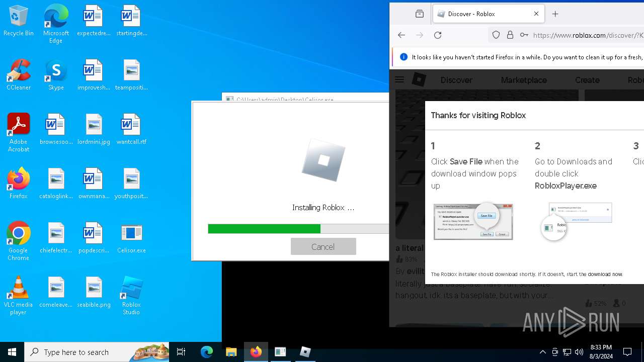Show hidden system tray icons

(x=542, y=352)
